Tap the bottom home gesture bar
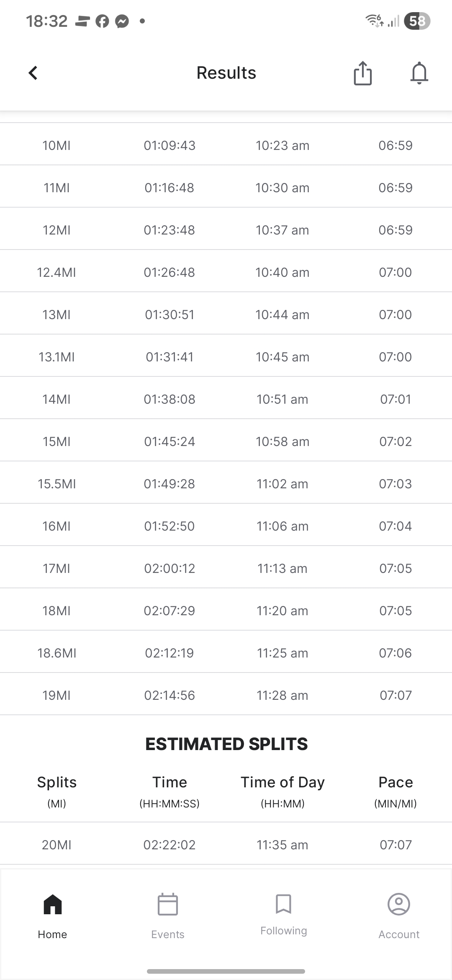 click(226, 971)
